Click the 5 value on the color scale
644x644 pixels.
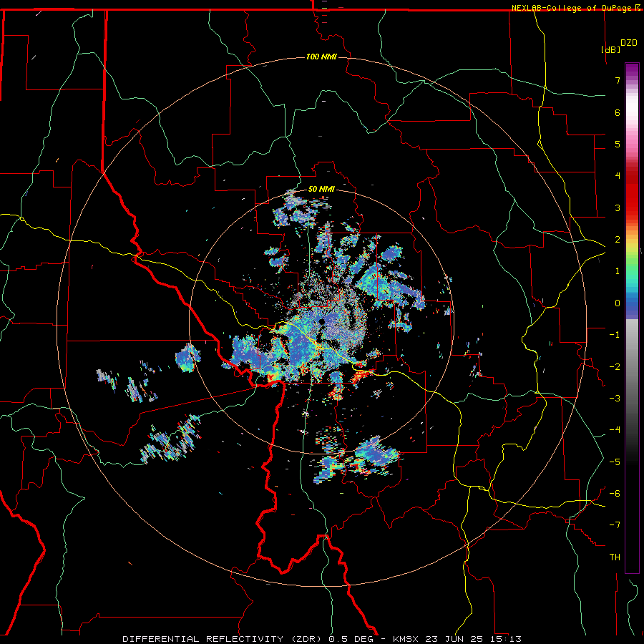618,144
